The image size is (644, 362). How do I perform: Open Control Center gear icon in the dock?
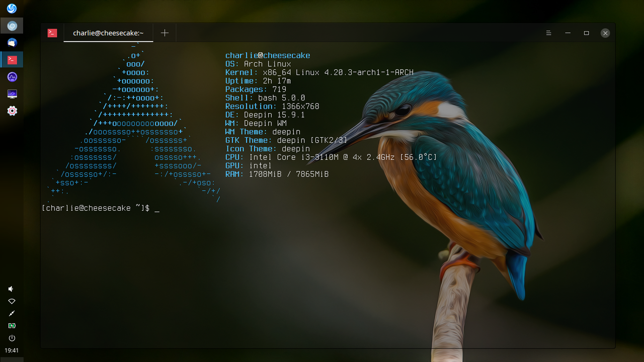click(12, 111)
